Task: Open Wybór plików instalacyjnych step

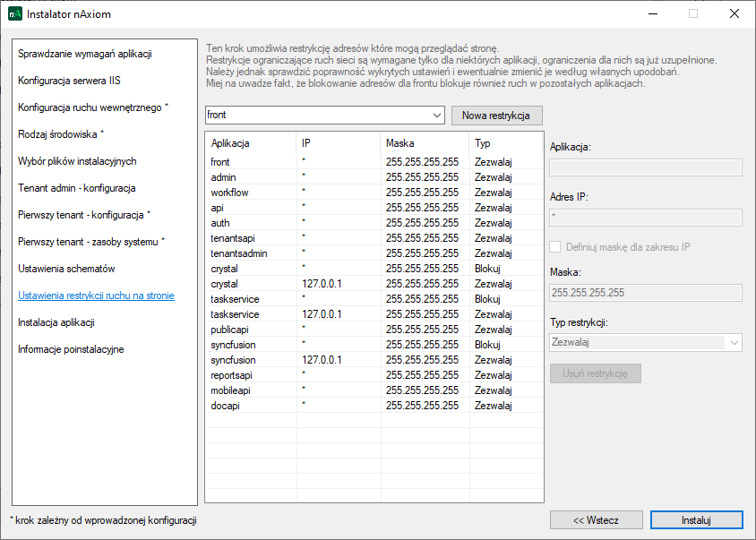Action: point(77,161)
